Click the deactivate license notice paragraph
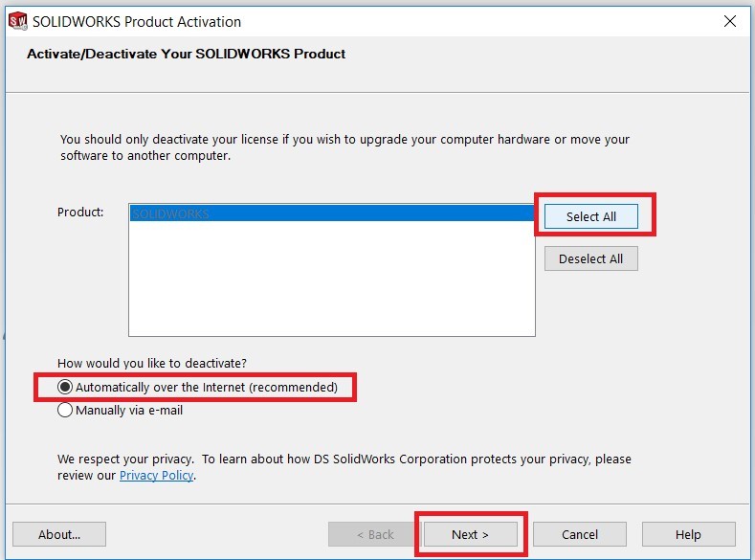The width and height of the screenshot is (755, 560). tap(344, 147)
